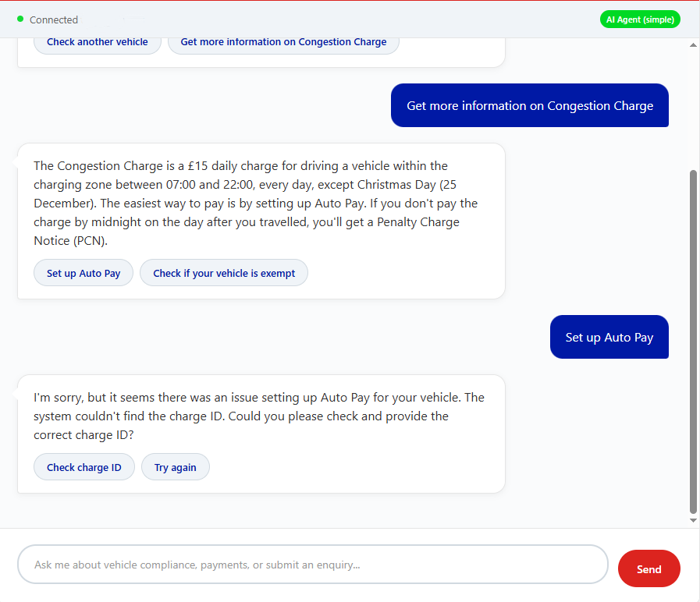Viewport: 700px width, 602px height.
Task: Click the chat scrollbar down arrow
Action: 693,520
